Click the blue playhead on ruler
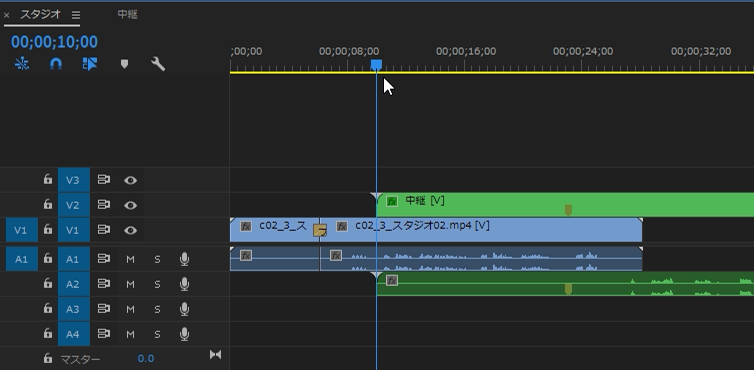Image resolution: width=754 pixels, height=370 pixels. (376, 65)
